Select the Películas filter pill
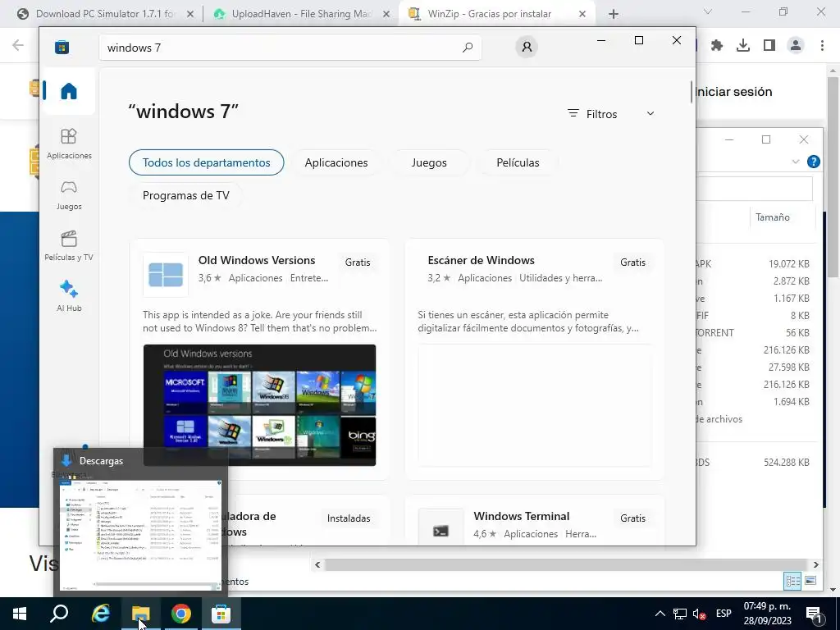840x630 pixels. click(x=518, y=163)
